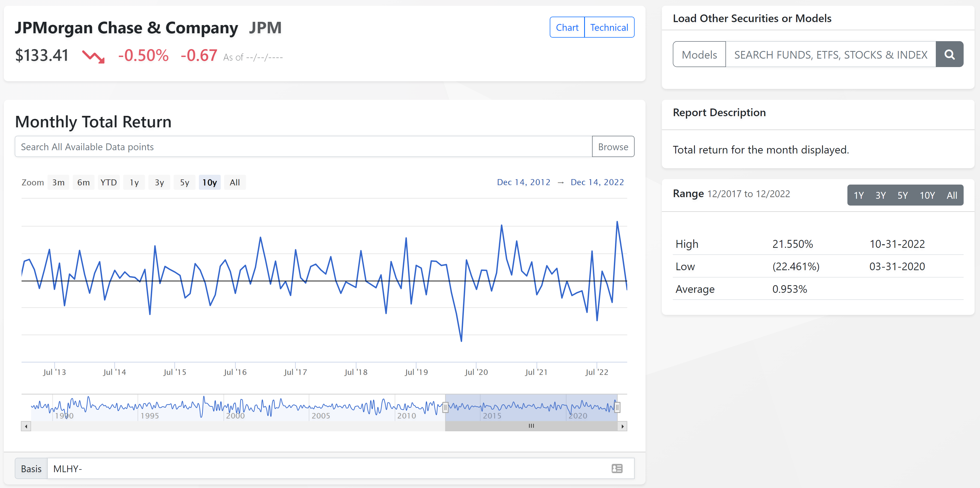Set chart zoom to 1y

point(134,182)
